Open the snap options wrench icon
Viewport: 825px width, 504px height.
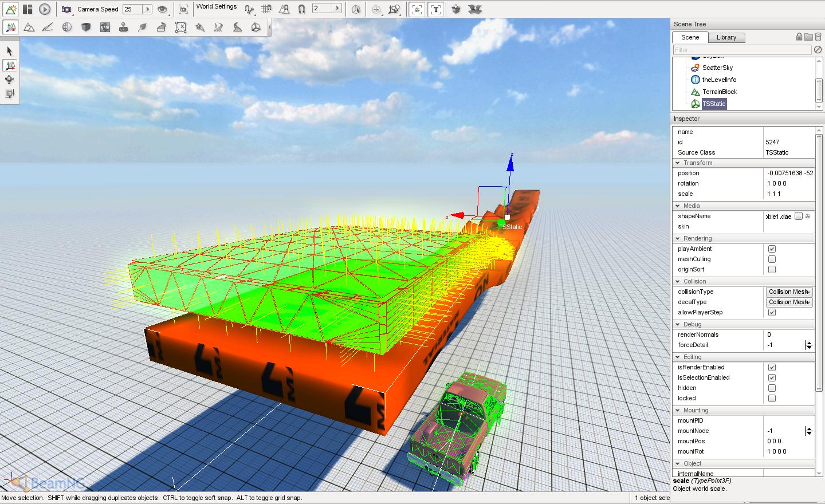click(249, 9)
